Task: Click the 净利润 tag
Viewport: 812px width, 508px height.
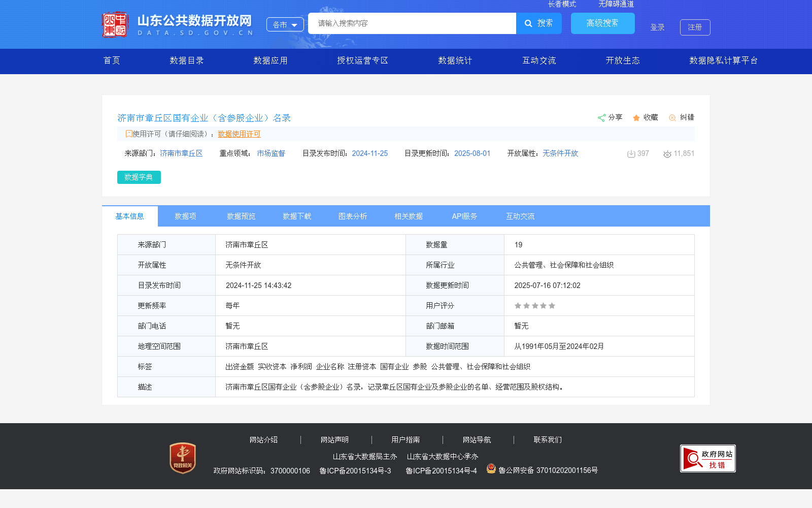Action: (301, 367)
